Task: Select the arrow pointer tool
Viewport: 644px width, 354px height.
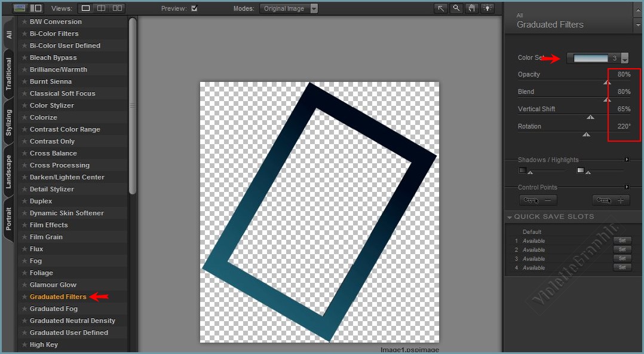Action: [441, 8]
